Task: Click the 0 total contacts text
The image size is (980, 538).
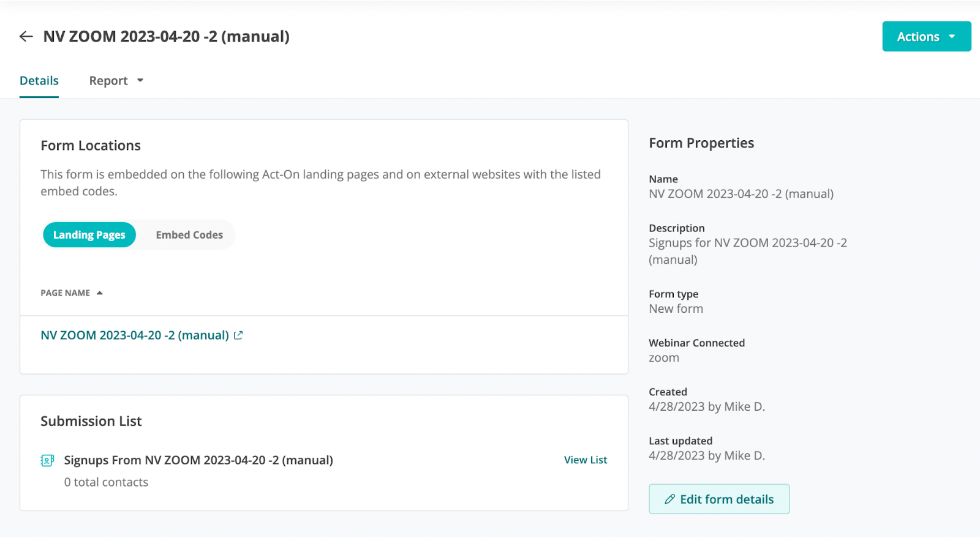Action: click(106, 482)
